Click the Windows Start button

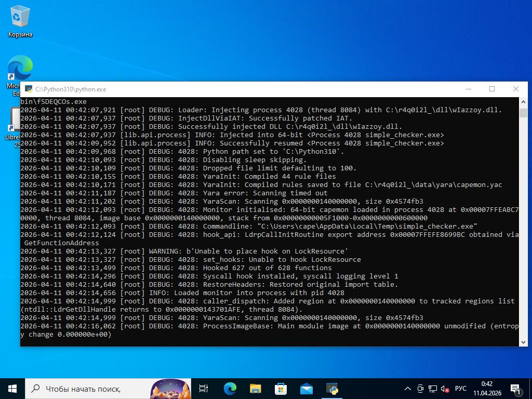12,389
